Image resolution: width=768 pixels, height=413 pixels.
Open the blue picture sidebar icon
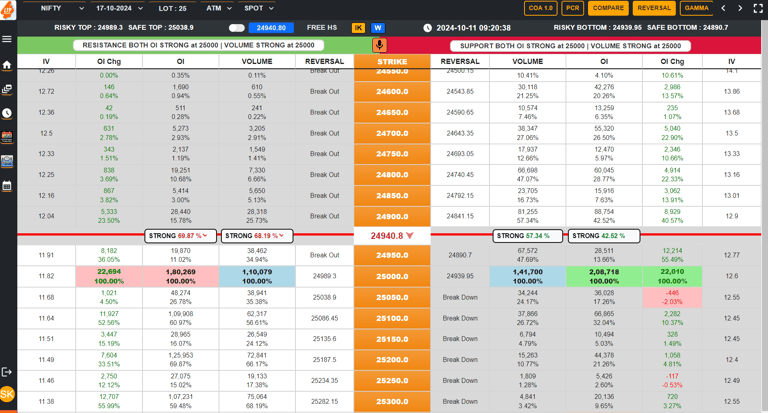(x=7, y=161)
